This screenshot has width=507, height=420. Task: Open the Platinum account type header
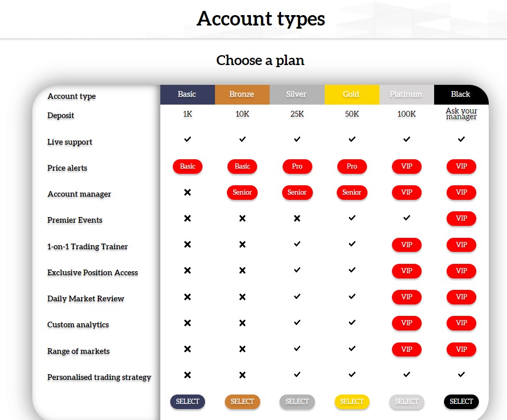(407, 94)
